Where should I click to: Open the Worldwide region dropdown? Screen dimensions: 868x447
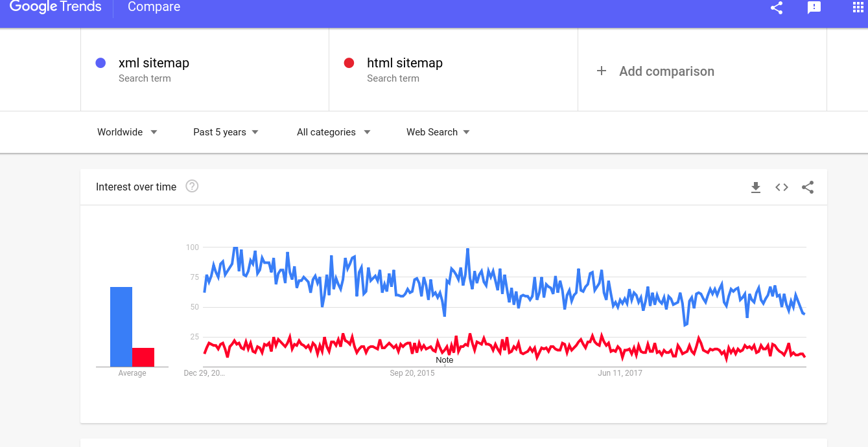(127, 132)
